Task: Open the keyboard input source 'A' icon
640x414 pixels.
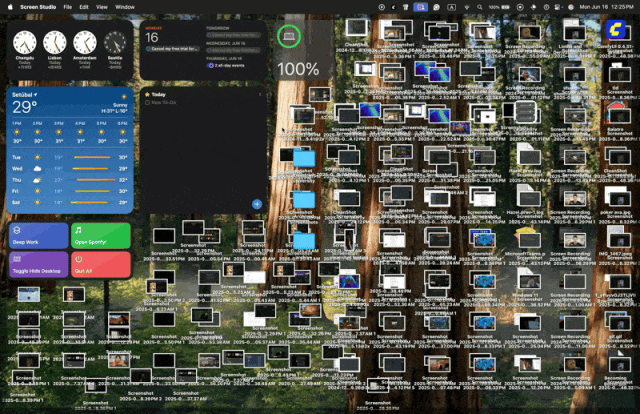Action: (451, 7)
